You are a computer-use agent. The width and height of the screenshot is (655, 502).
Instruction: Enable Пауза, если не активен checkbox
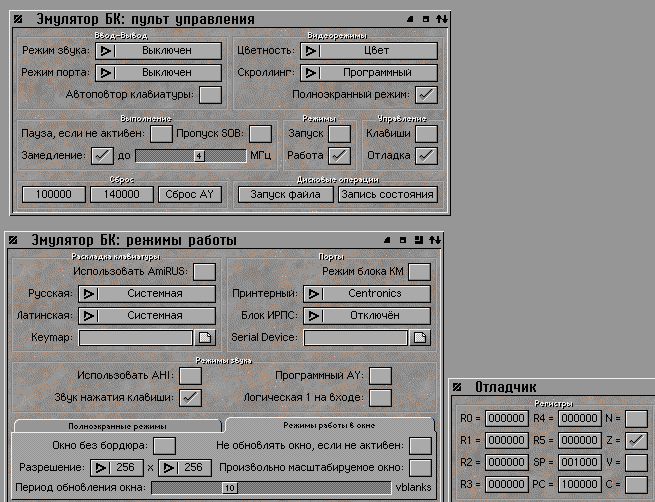pos(161,134)
